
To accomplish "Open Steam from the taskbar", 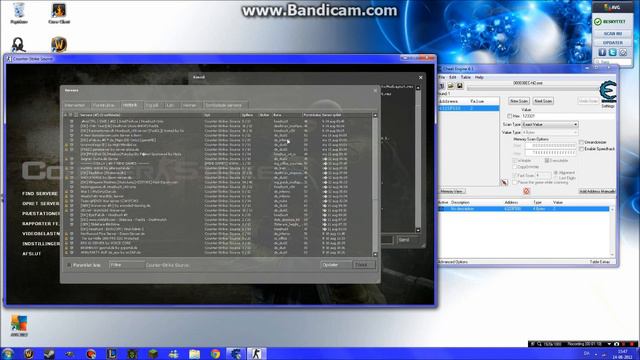I will pyautogui.click(x=49, y=354).
